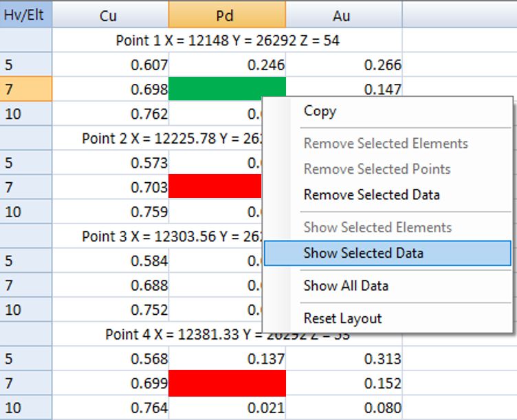The width and height of the screenshot is (517, 420).
Task: Click red Pd cell under Point 2
Action: (214, 186)
